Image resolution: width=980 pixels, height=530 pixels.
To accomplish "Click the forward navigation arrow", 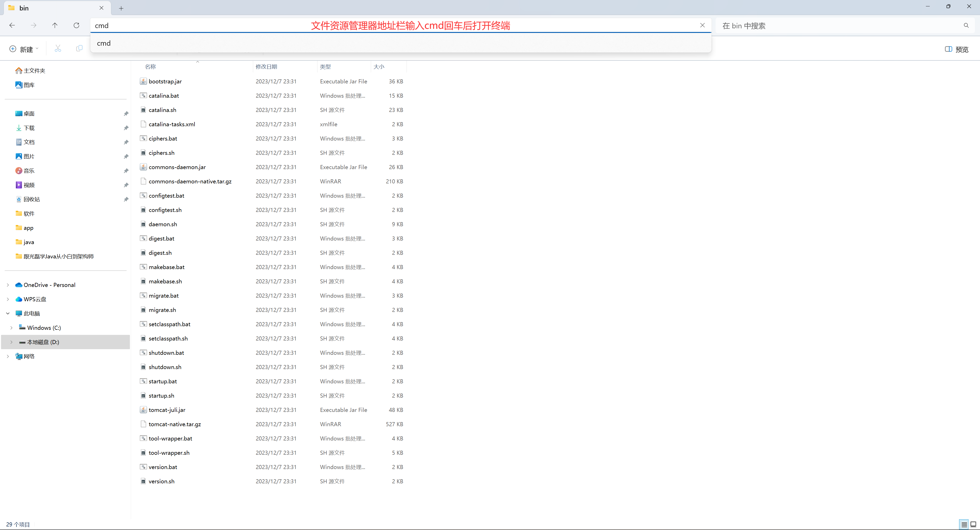I will click(x=34, y=26).
